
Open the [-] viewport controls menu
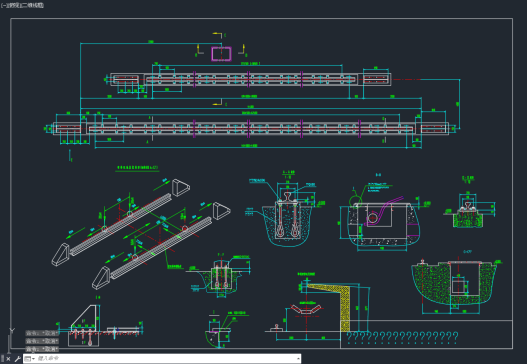(x=3, y=5)
